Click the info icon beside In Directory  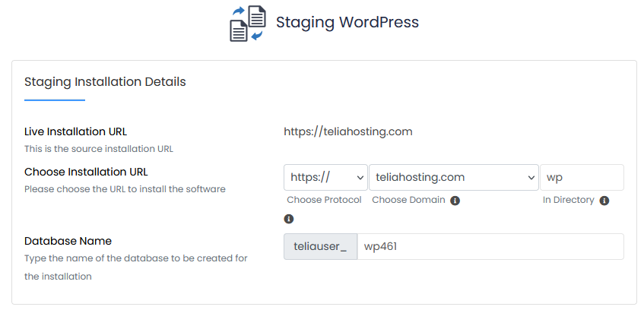(604, 201)
